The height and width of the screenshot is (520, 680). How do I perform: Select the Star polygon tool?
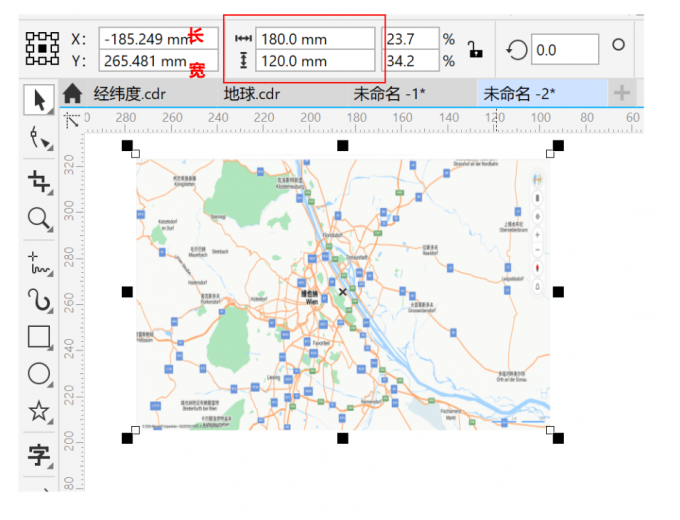tap(39, 411)
